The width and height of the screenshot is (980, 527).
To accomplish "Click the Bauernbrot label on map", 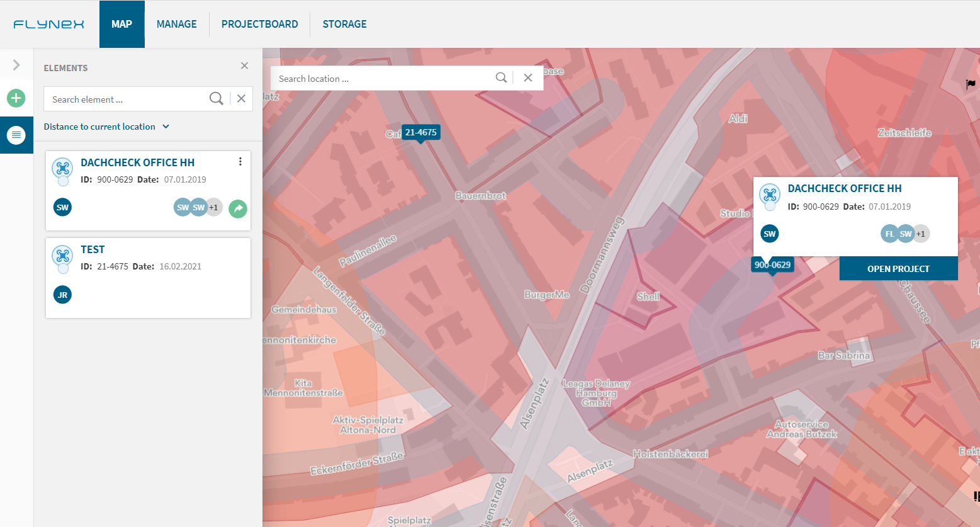I will click(481, 196).
